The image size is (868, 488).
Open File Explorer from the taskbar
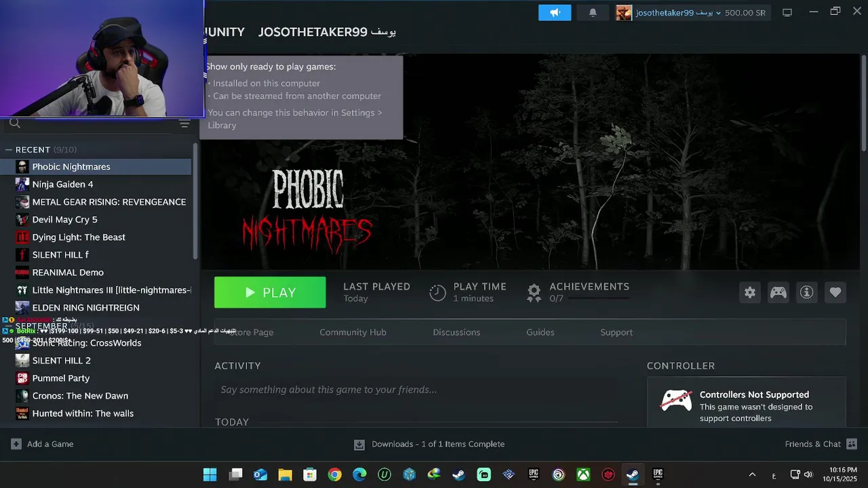point(285,474)
